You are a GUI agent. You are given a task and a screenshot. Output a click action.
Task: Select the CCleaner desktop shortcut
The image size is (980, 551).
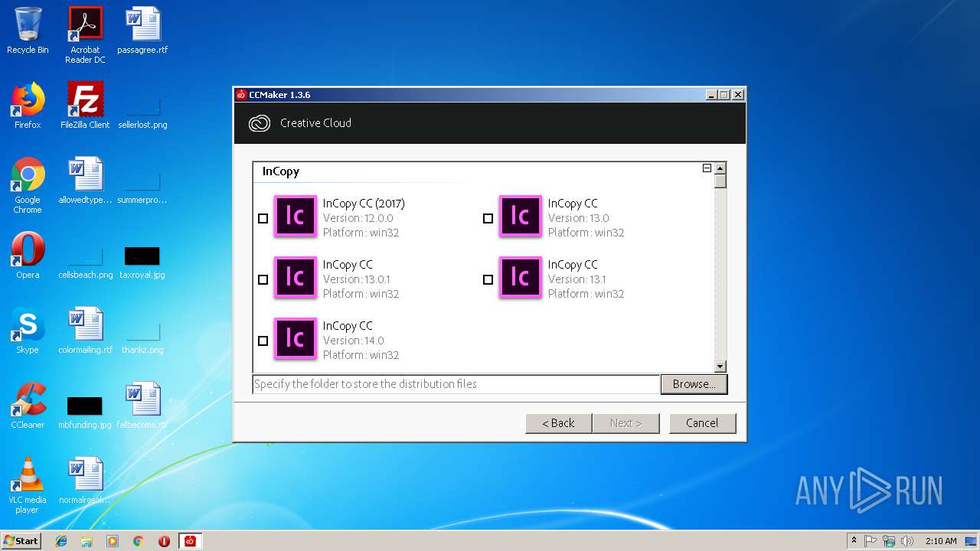point(28,406)
